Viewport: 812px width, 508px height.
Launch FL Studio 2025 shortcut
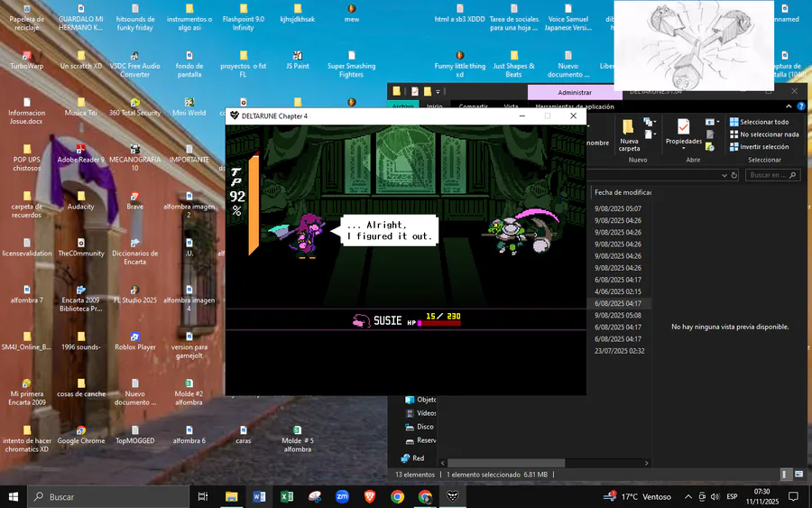[x=134, y=294]
